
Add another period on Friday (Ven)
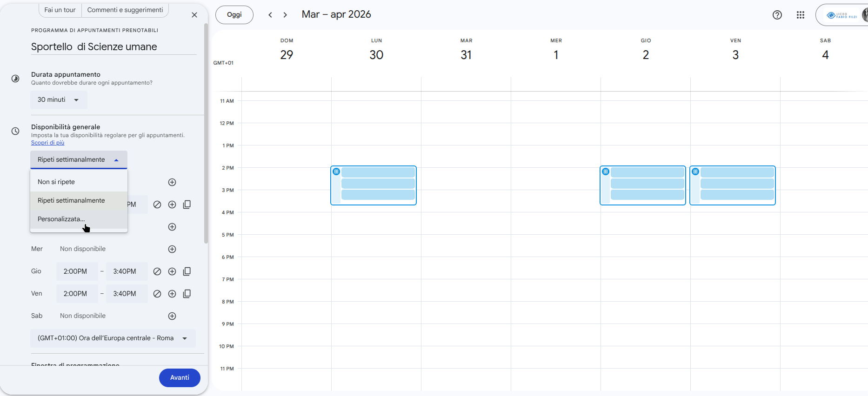172,294
